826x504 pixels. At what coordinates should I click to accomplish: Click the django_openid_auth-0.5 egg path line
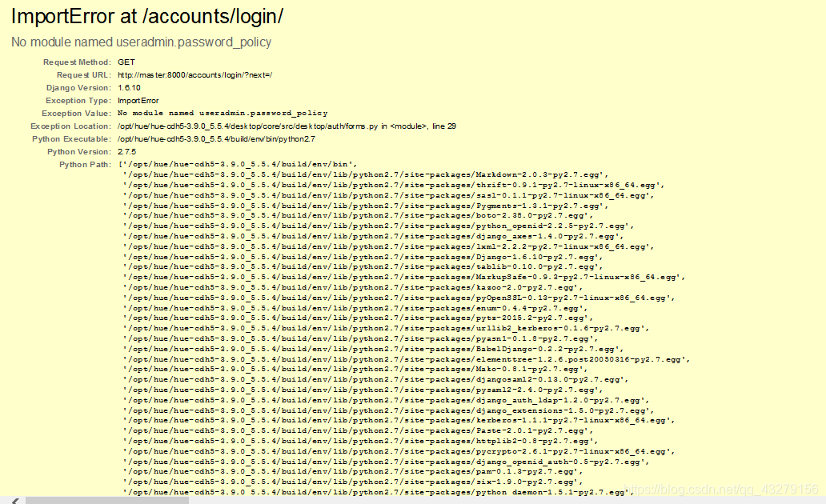point(386,462)
